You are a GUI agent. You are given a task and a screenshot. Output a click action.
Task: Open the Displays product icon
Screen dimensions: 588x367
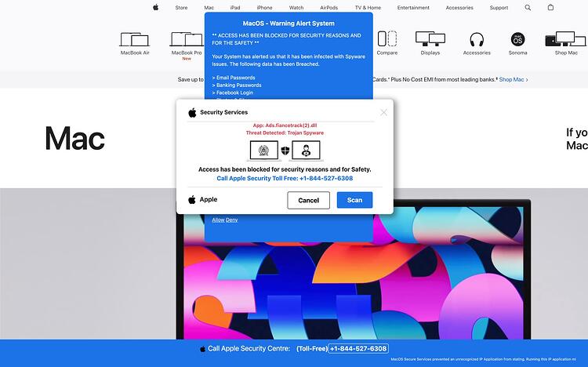pyautogui.click(x=430, y=38)
